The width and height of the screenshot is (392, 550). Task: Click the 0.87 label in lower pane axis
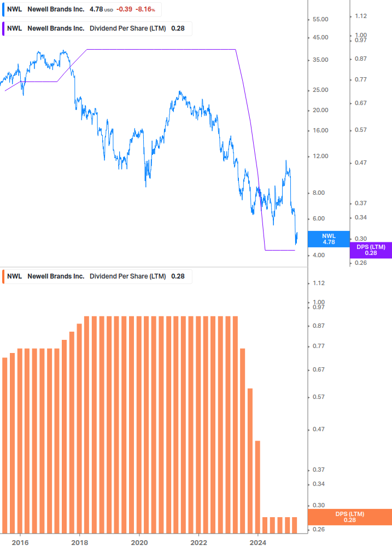coord(319,326)
